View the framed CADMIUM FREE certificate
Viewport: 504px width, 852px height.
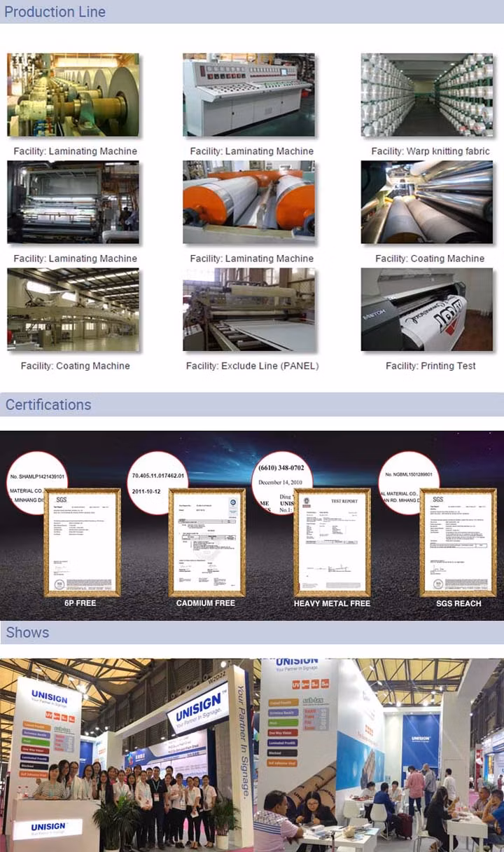[206, 542]
